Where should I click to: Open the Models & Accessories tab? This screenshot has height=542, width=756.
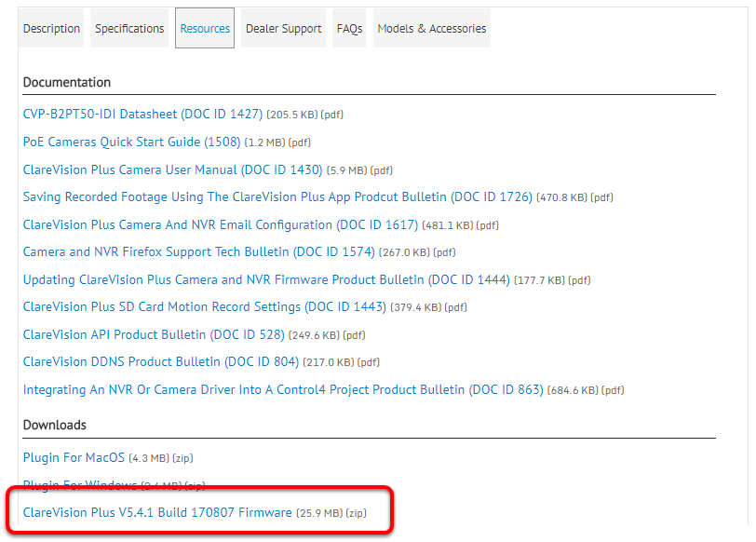(x=432, y=29)
